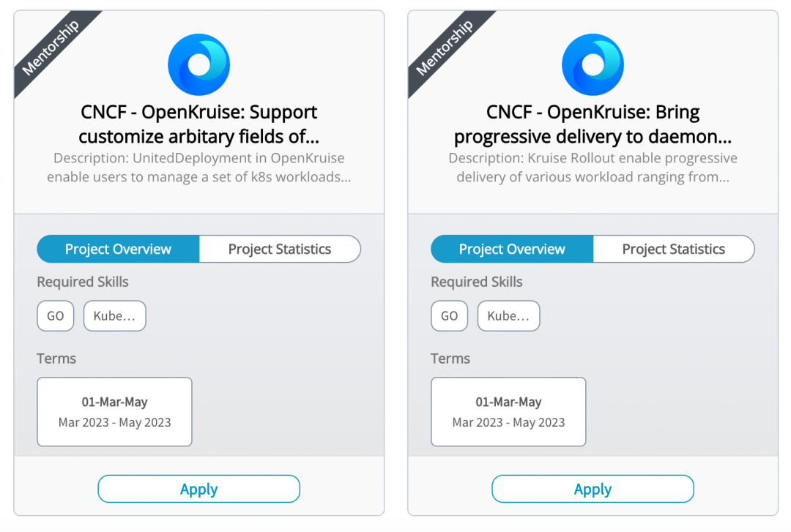Screen dimensions: 791x532
Task: Expand the UnitedDeployment description text
Action: click(x=198, y=168)
